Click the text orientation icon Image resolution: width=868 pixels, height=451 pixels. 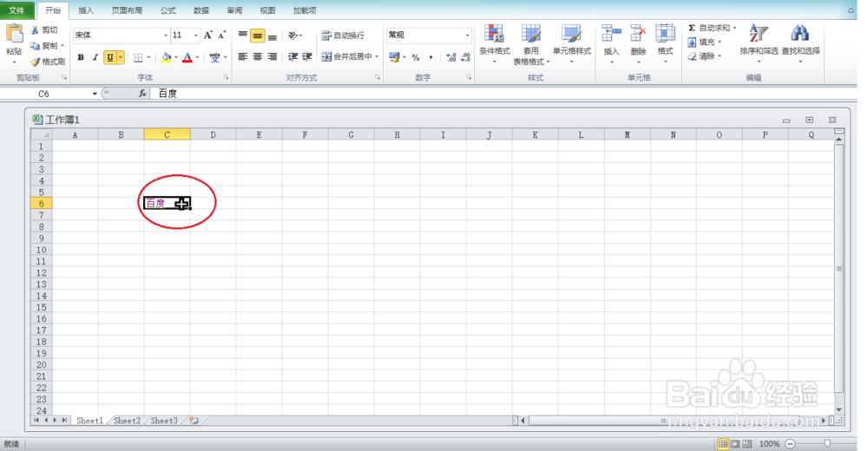pyautogui.click(x=293, y=36)
